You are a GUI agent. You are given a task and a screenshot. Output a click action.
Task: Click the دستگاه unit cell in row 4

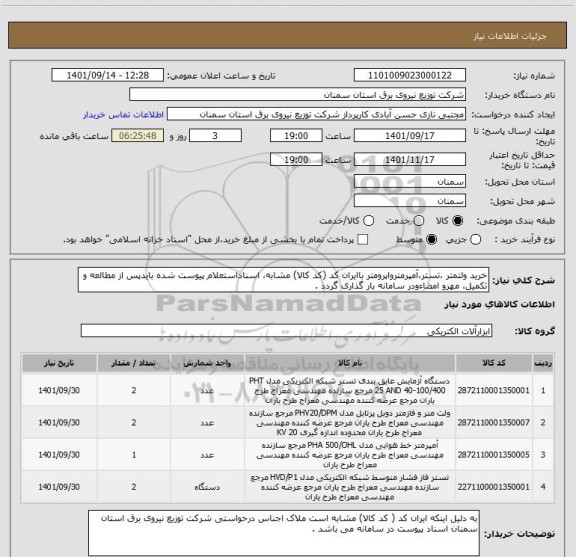pos(207,487)
